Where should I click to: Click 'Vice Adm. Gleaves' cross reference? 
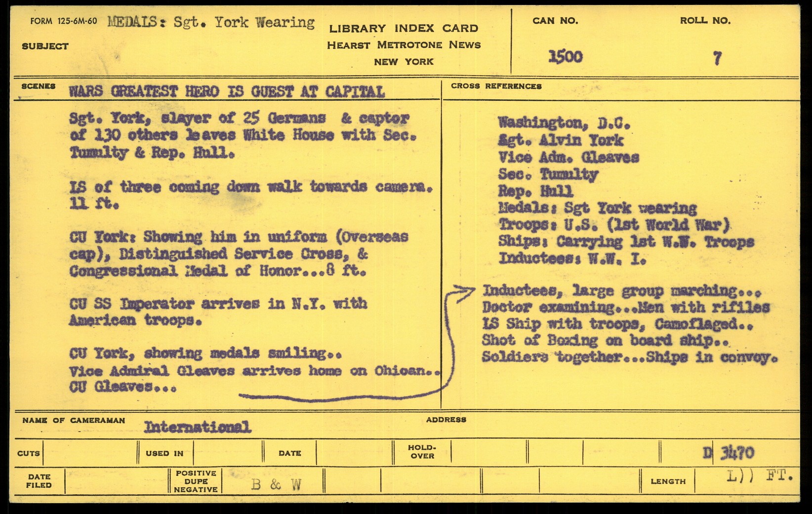coord(568,158)
